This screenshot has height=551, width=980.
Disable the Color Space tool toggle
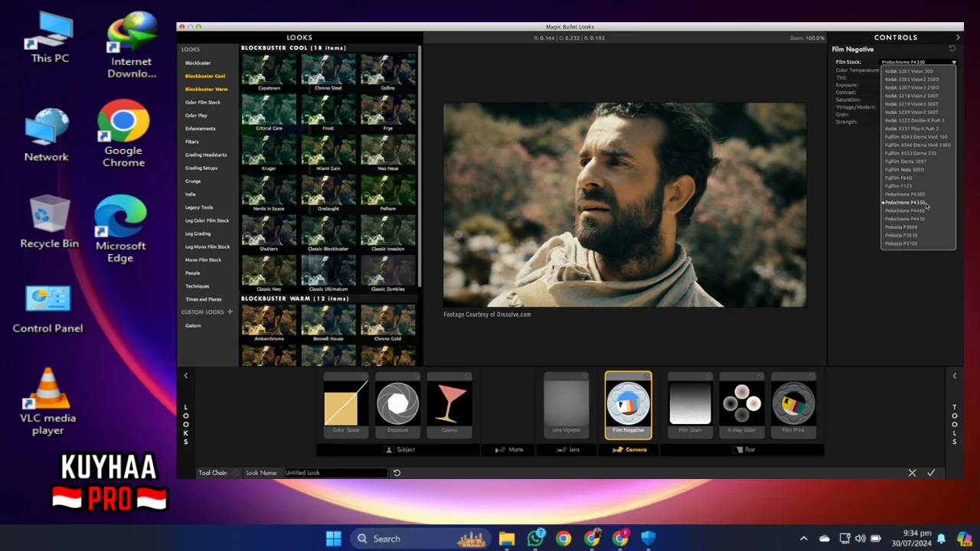pos(364,376)
